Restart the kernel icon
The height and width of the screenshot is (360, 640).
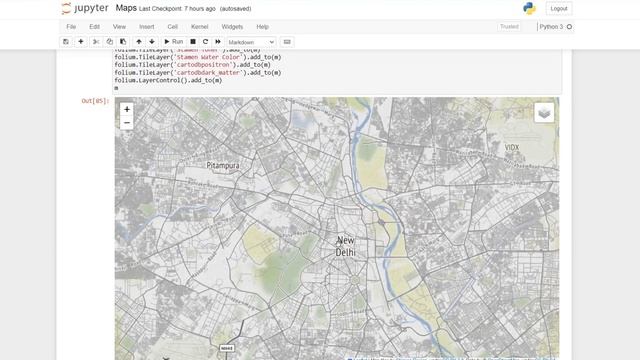tap(205, 42)
